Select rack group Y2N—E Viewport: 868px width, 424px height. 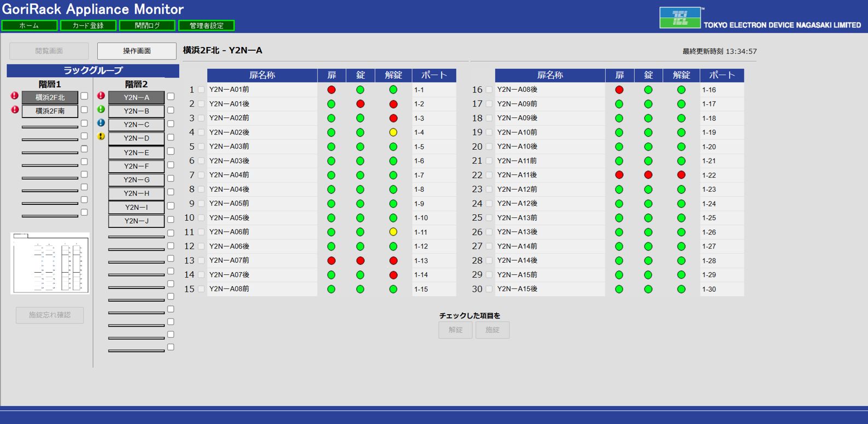136,152
